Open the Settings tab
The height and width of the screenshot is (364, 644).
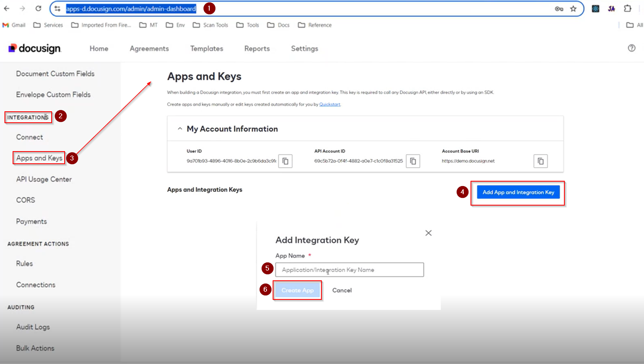tap(305, 48)
